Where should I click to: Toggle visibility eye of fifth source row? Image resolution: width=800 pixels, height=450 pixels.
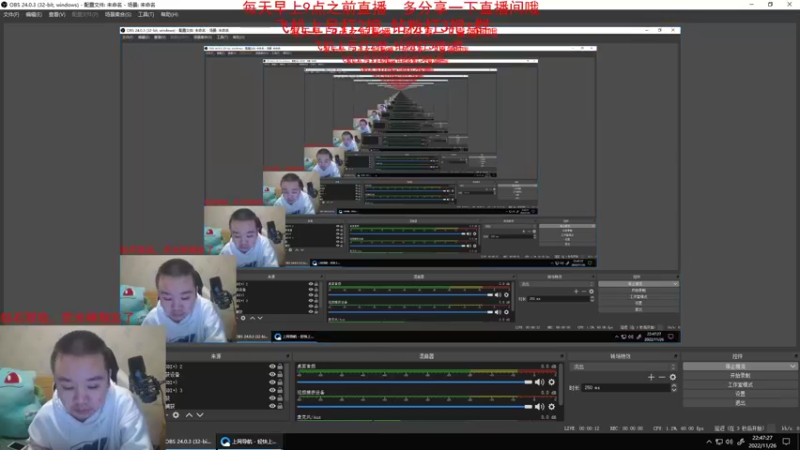tap(272, 398)
